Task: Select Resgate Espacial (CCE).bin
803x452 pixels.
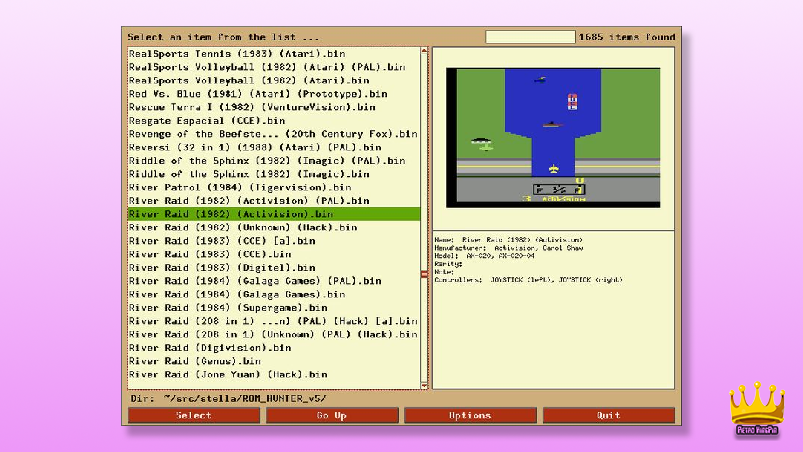Action: tap(274, 121)
